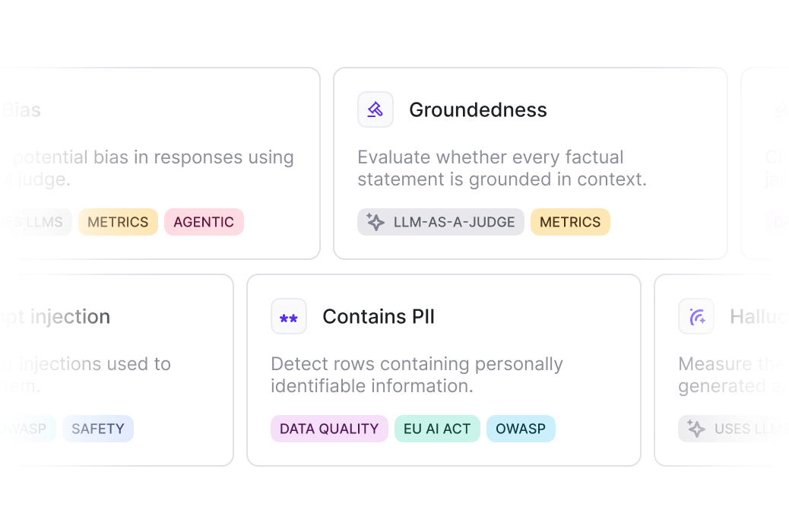Open the Contains PII card title
Screen dimensions: 789x532
(x=379, y=317)
